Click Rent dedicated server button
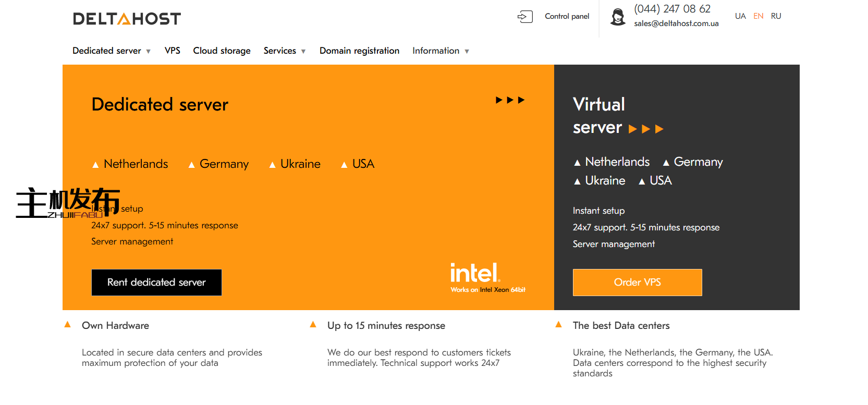Screen dimensions: 868x405 pyautogui.click(x=156, y=283)
